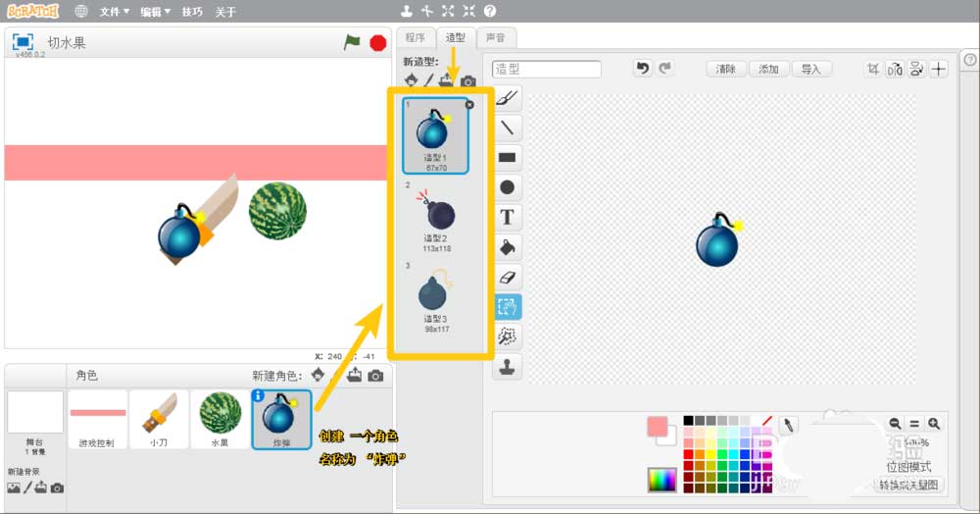Reset paint editor zoom to 100%
980x514 pixels.
914,424
